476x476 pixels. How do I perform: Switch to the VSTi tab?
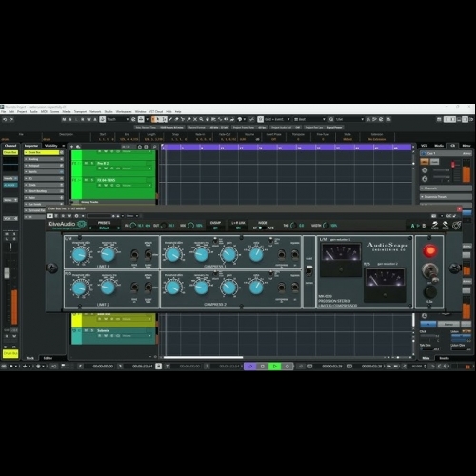tap(425, 146)
